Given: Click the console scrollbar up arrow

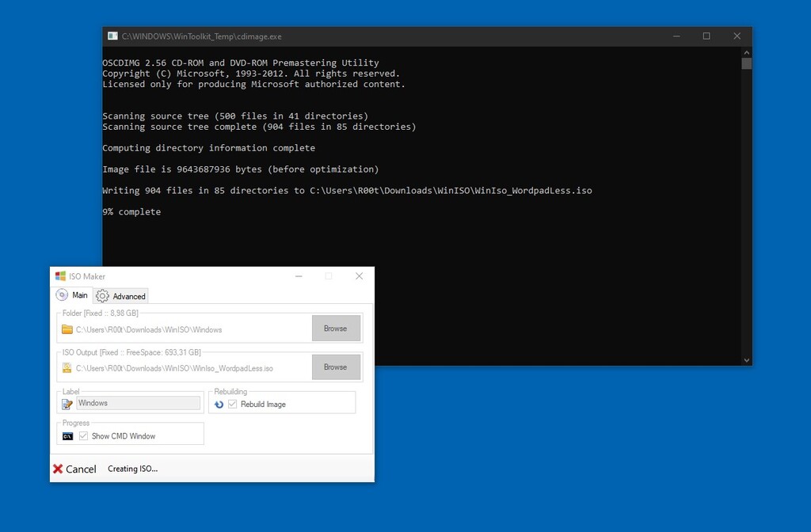Looking at the screenshot, I should [x=745, y=51].
